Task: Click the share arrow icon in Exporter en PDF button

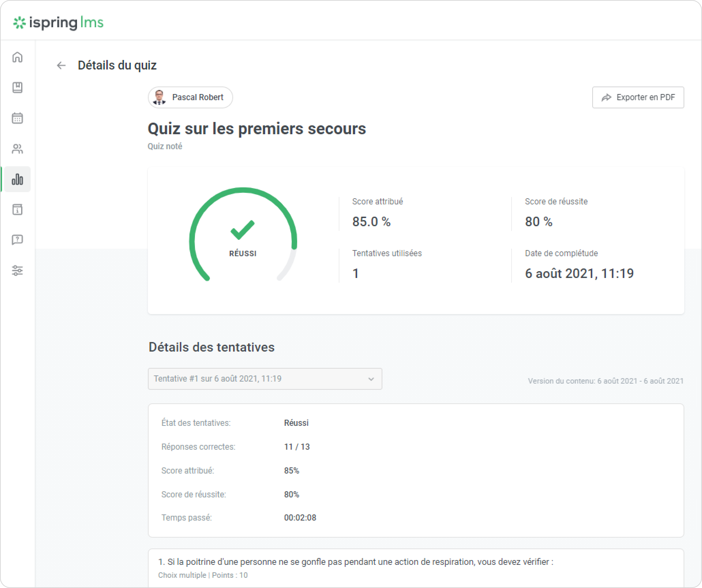Action: tap(606, 98)
